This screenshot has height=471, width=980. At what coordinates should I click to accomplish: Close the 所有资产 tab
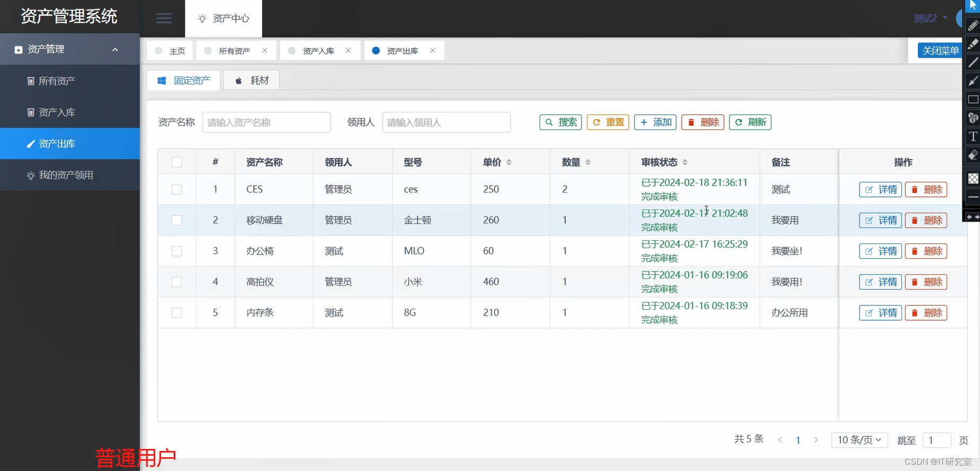click(264, 50)
